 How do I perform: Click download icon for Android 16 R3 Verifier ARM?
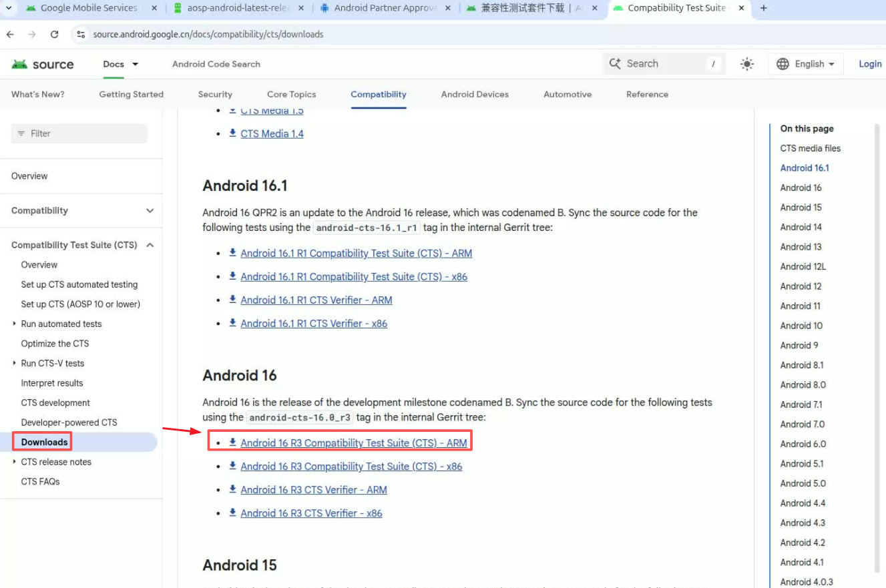(x=233, y=489)
